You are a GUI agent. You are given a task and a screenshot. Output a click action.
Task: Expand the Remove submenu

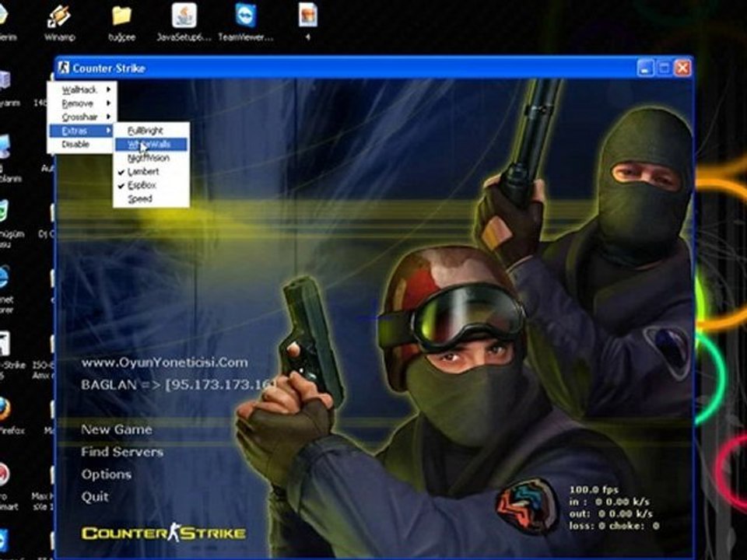(82, 103)
